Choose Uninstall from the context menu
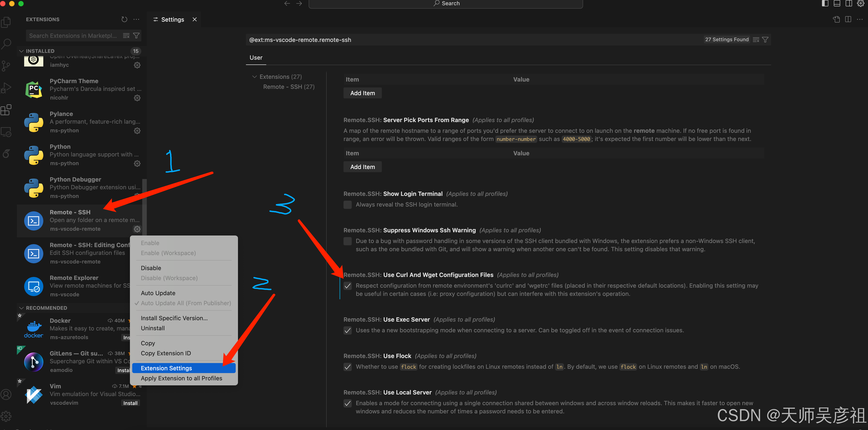868x430 pixels. tap(153, 328)
